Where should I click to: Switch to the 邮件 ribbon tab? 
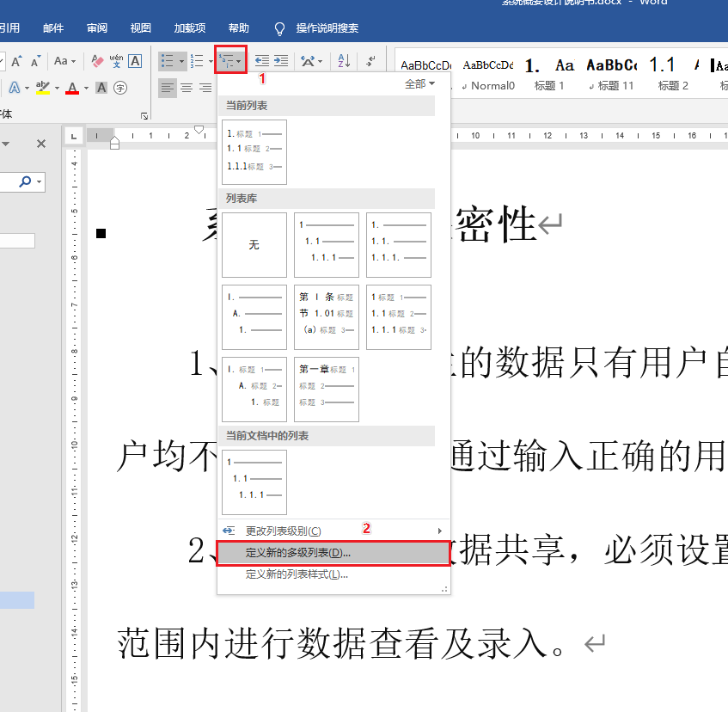tap(53, 28)
